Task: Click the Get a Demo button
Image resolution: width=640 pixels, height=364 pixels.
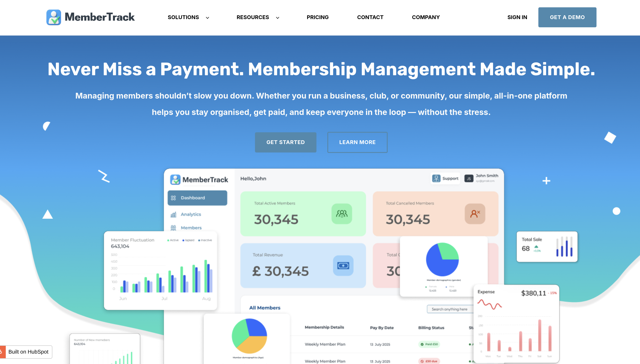Action: point(567,17)
